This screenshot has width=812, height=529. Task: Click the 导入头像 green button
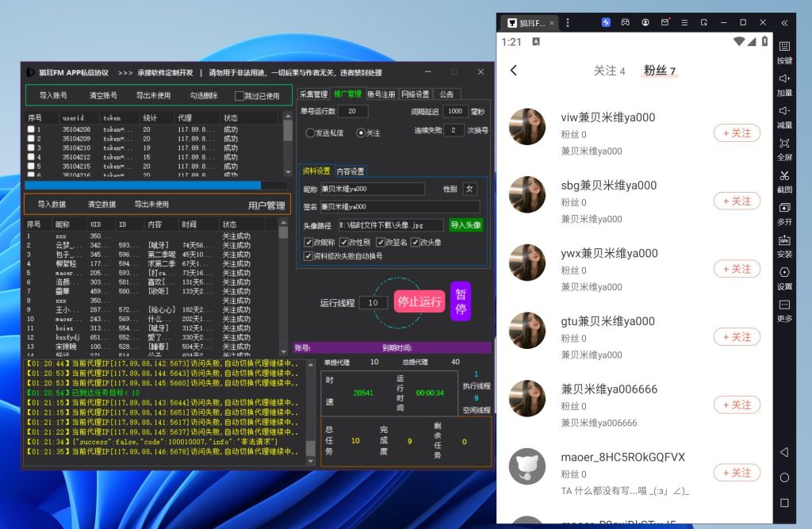465,225
